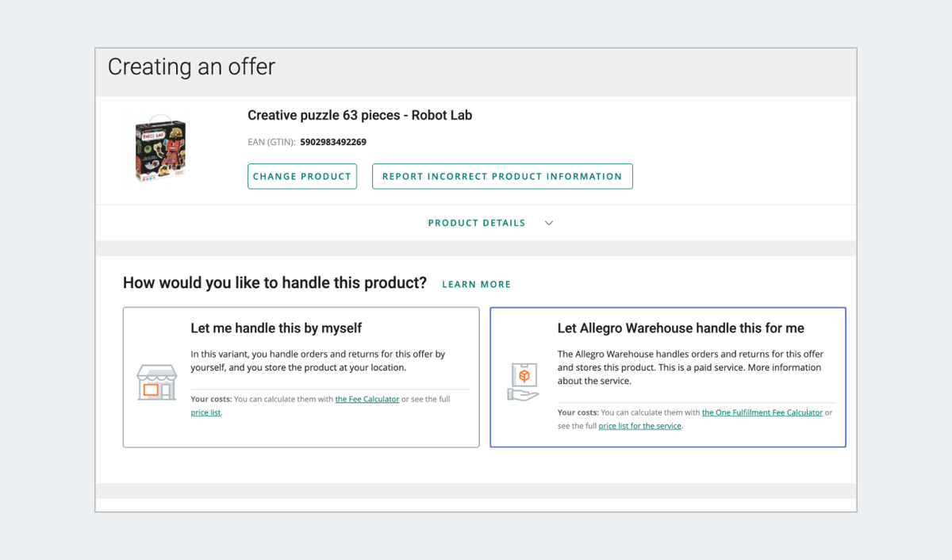Viewport: 952px width, 560px height.
Task: Select the product title Creative puzzle 63 pieces
Action: [x=359, y=115]
